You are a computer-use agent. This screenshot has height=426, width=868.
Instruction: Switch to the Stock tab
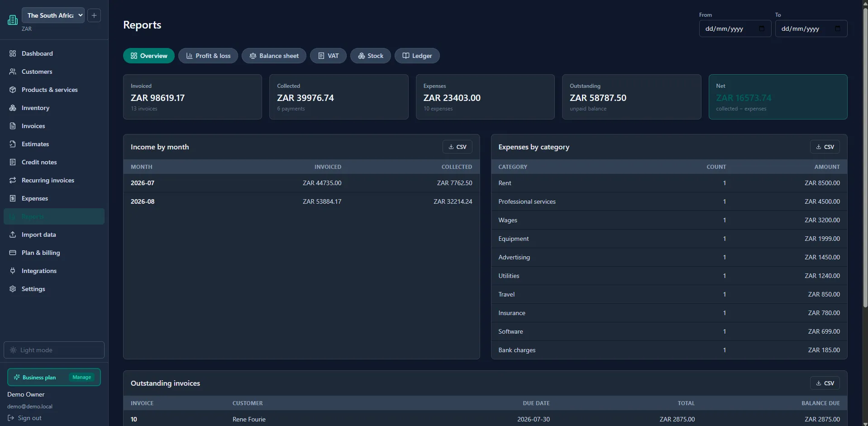pos(371,56)
